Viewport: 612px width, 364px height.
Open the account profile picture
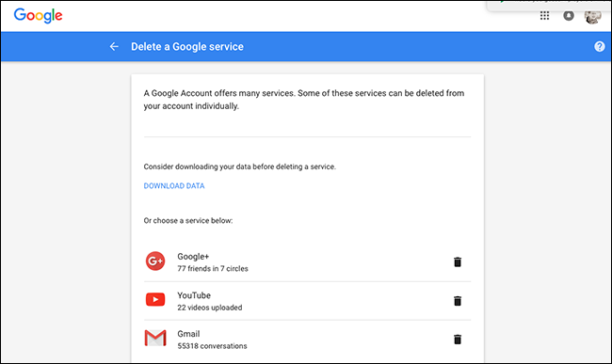click(x=592, y=17)
